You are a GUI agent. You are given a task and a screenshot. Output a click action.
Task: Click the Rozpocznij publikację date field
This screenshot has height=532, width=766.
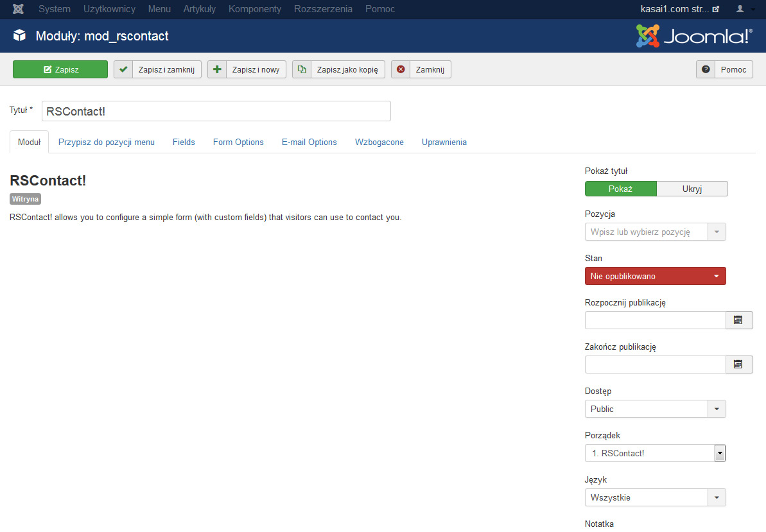click(x=655, y=320)
